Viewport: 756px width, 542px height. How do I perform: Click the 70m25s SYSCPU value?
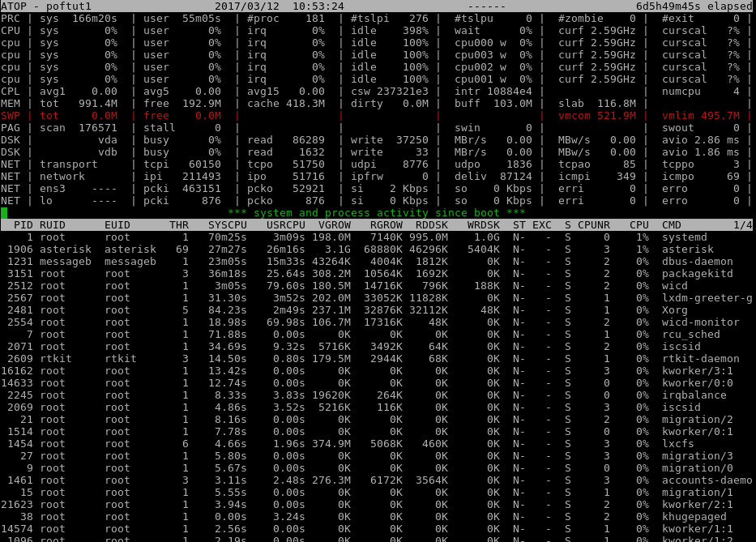(x=228, y=237)
